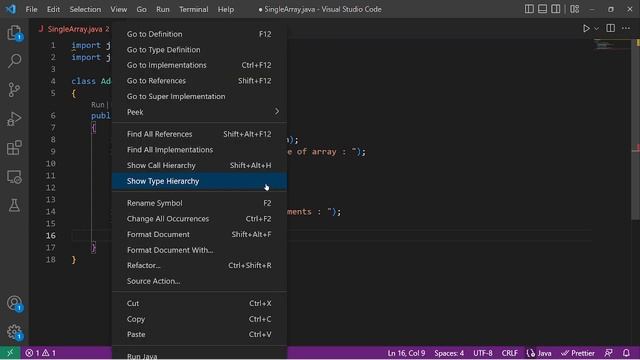640x360 pixels.
Task: Choose Cut from context menu
Action: click(x=199, y=303)
